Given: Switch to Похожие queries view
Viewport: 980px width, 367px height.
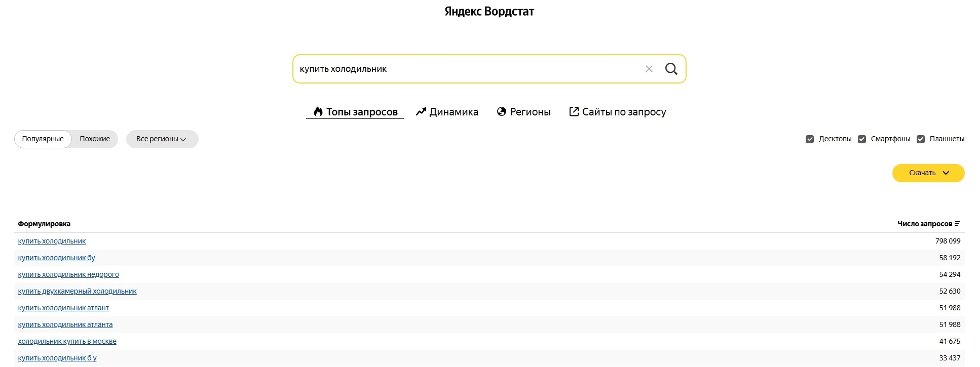Looking at the screenshot, I should [x=95, y=139].
